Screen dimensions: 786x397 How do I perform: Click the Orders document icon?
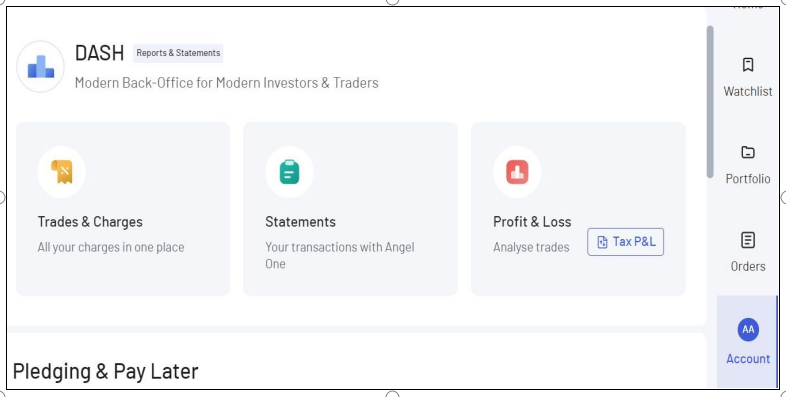pos(748,240)
